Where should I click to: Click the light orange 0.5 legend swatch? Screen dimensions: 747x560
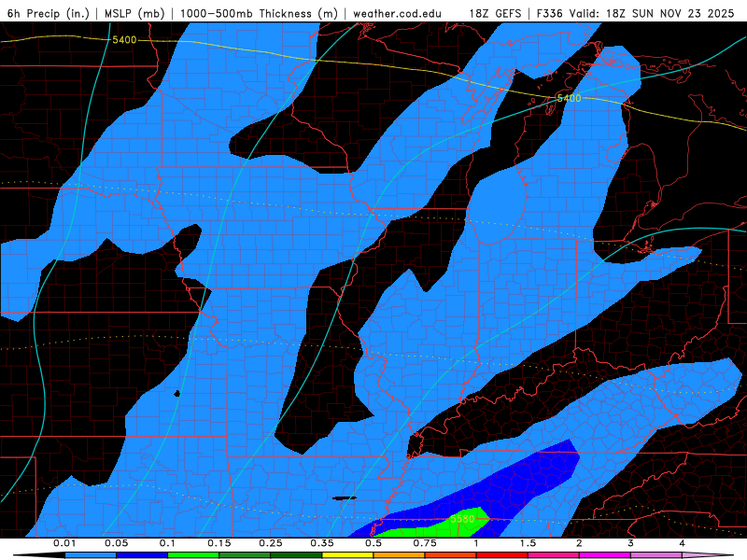pos(400,555)
